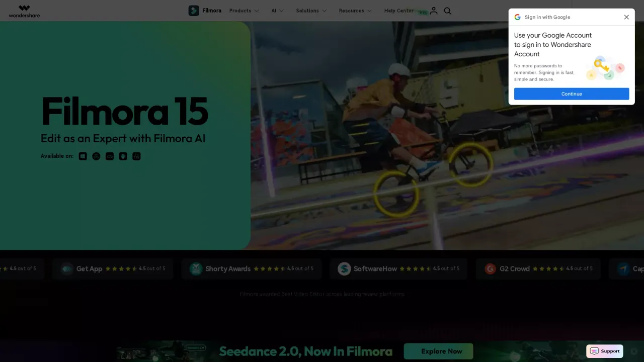Click "Seedance 2.0, Now In Filmora" banner text

pos(306,351)
